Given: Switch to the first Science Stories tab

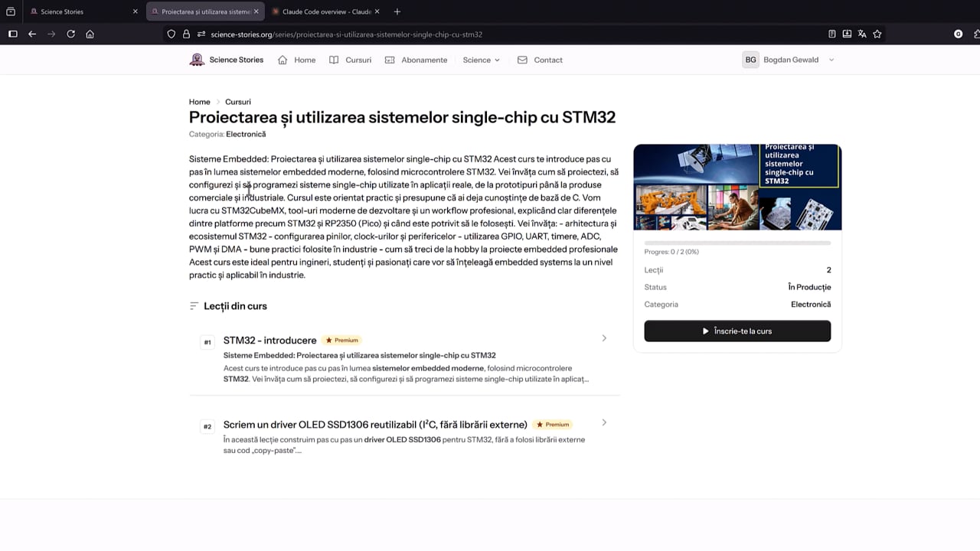Looking at the screenshot, I should (83, 11).
